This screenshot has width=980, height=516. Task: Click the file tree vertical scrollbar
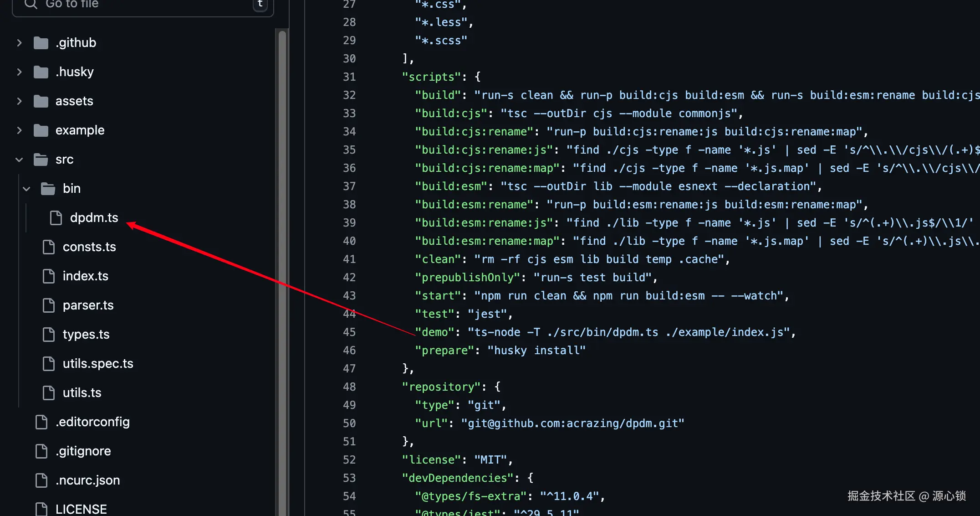pyautogui.click(x=282, y=273)
